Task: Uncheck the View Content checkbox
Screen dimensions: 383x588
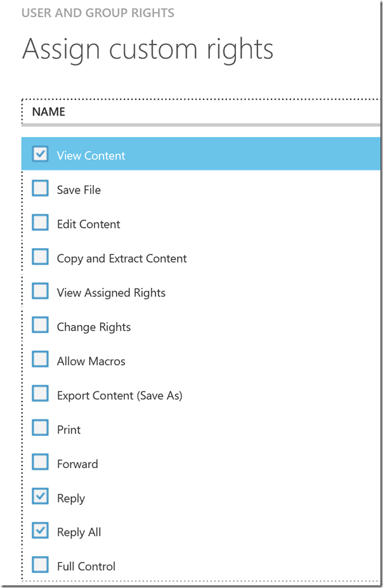Action: point(40,154)
